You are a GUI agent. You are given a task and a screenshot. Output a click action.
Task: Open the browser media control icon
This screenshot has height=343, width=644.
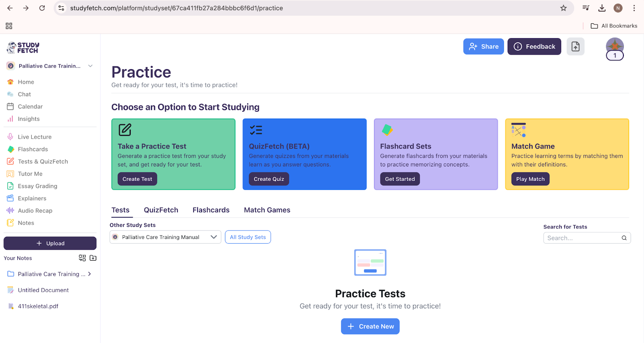586,8
